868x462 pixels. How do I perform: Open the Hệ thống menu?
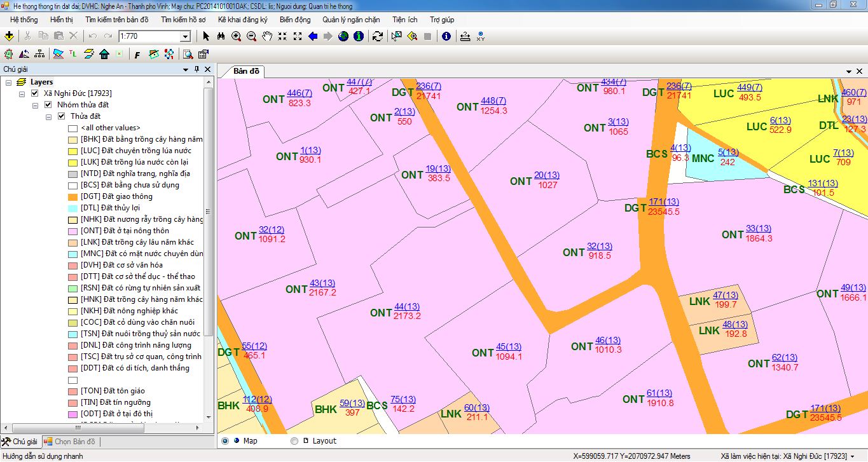pos(24,20)
